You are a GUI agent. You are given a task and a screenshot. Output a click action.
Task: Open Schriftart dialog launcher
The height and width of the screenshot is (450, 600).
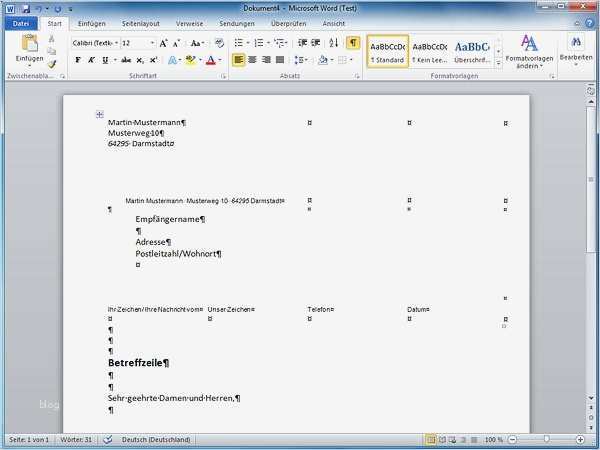223,76
